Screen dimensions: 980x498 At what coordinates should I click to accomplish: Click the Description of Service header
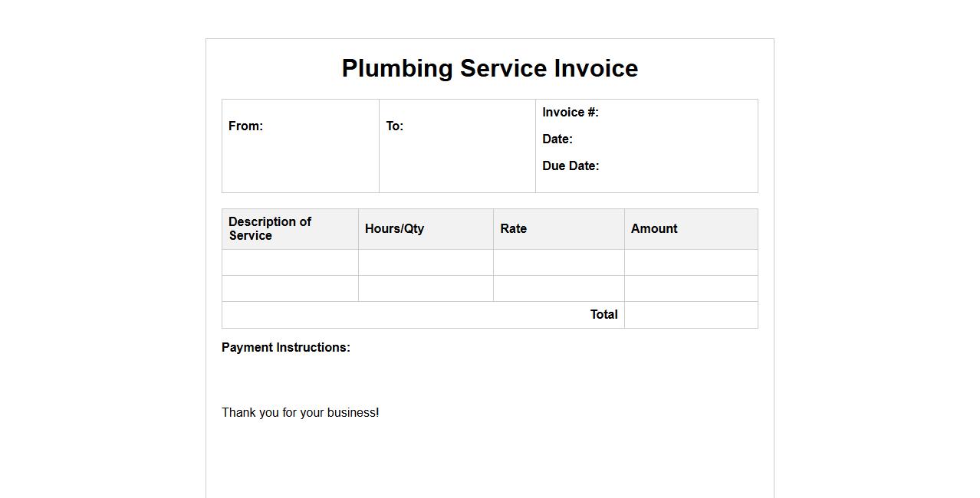[270, 228]
